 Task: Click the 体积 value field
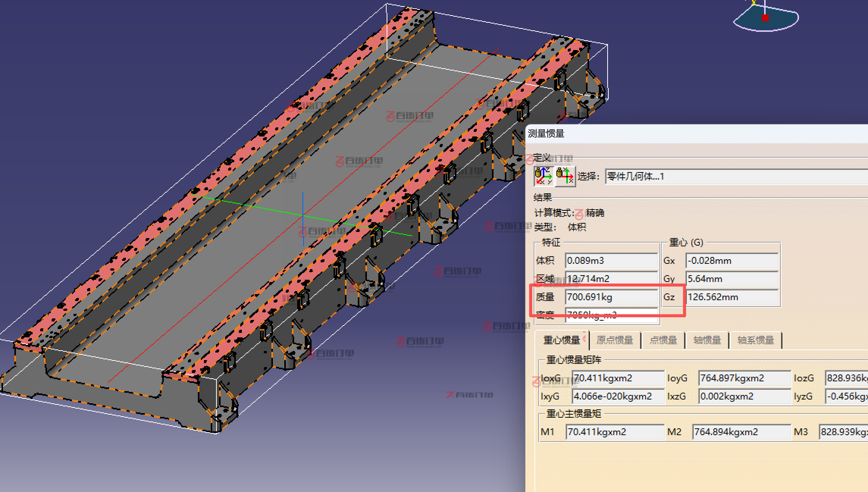[611, 261]
